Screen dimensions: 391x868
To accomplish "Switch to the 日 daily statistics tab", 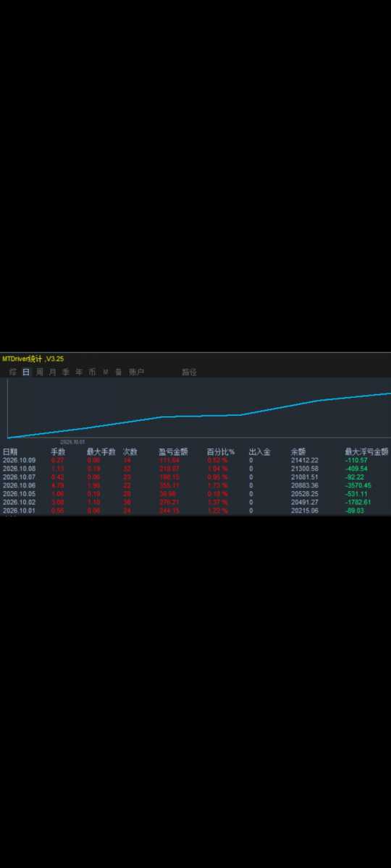I will [26, 372].
